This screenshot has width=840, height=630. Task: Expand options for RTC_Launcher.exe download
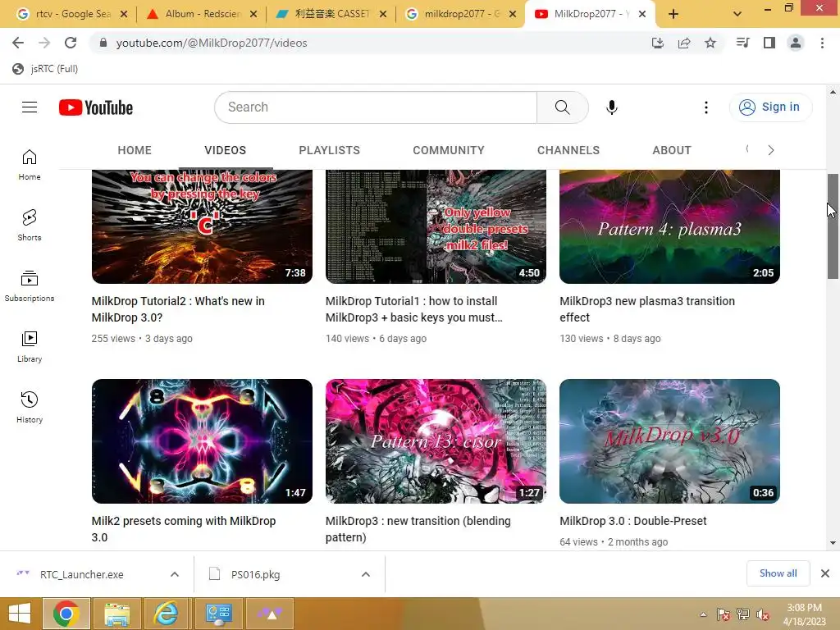pyautogui.click(x=175, y=574)
